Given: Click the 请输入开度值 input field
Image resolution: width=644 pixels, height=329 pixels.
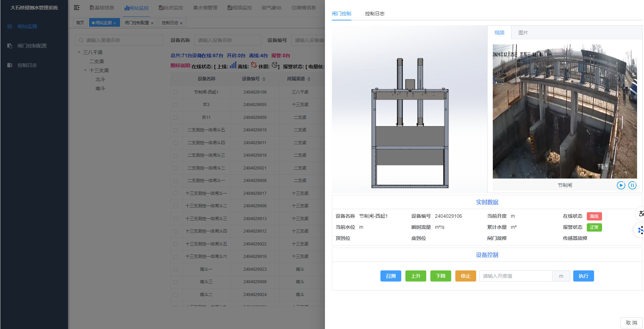Looking at the screenshot, I should 515,276.
